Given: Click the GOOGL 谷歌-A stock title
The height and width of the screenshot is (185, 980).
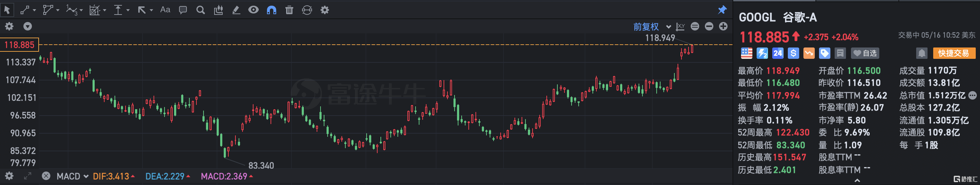Looking at the screenshot, I should pyautogui.click(x=778, y=17).
